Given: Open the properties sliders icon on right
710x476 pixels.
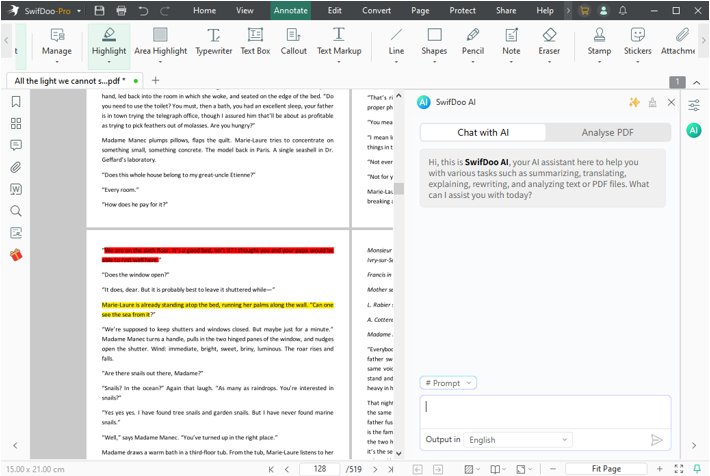Looking at the screenshot, I should point(694,106).
